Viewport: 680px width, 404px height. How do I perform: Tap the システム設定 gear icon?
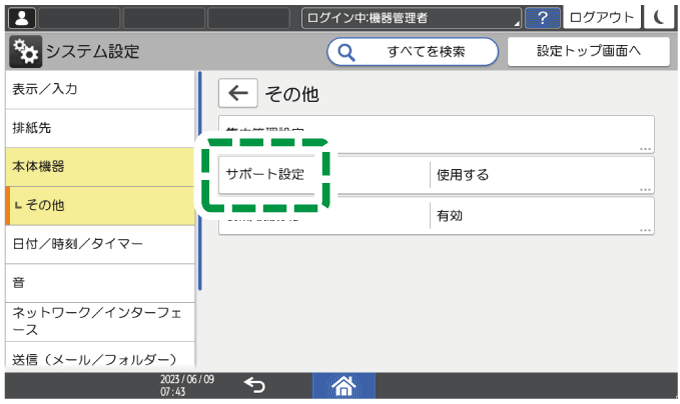25,52
